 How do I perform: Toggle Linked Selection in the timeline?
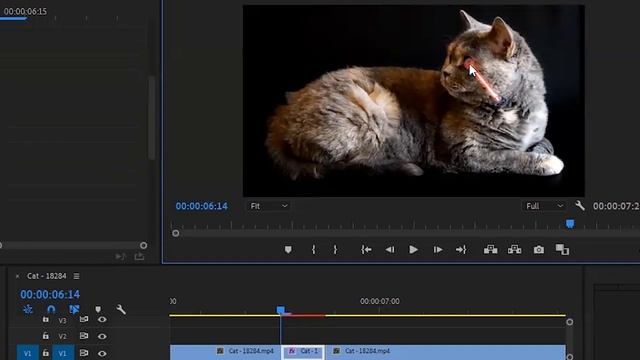74,309
